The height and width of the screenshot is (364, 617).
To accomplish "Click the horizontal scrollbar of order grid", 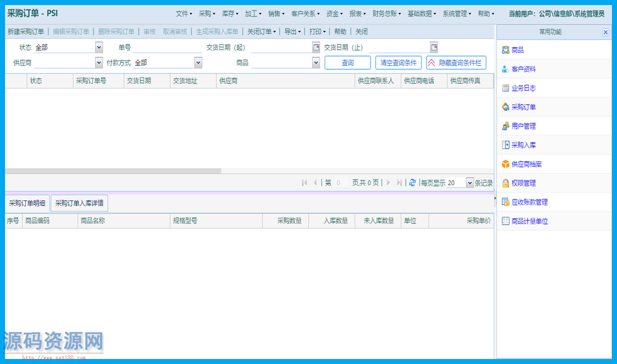I will click(x=113, y=171).
